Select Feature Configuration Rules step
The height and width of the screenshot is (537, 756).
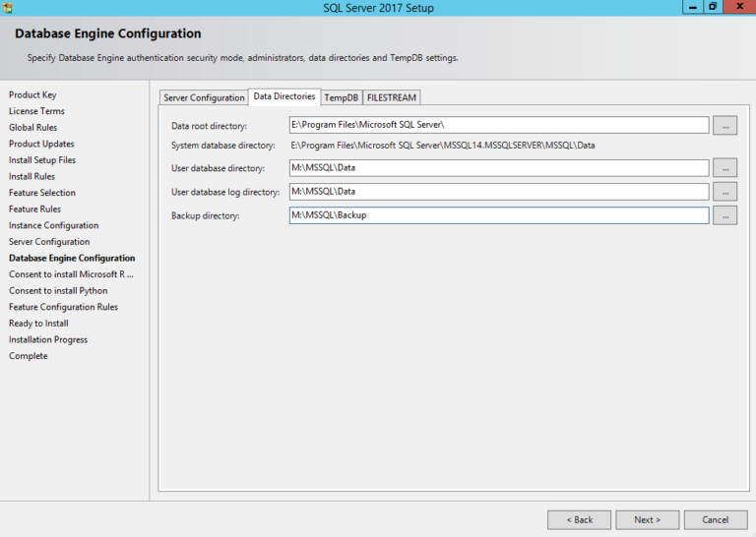(x=63, y=307)
